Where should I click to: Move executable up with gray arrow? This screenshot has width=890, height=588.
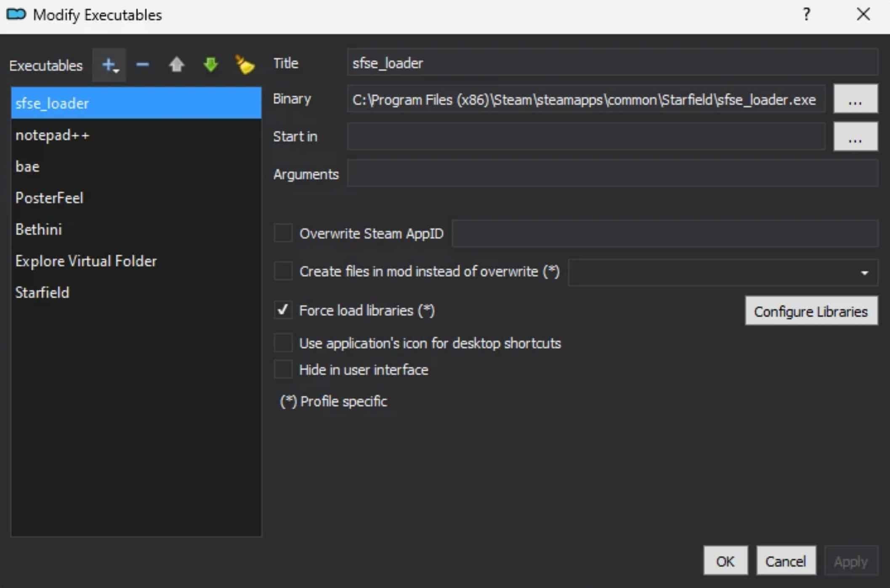tap(176, 65)
